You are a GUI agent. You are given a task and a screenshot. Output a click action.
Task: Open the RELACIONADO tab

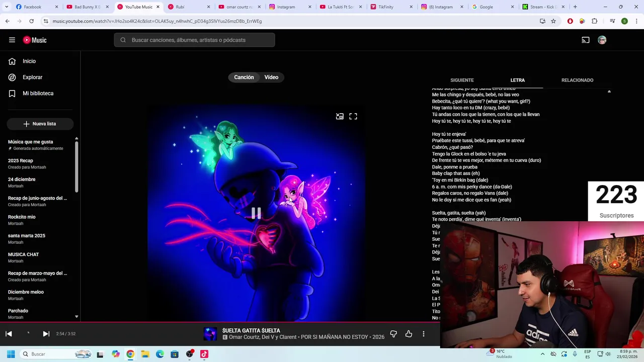pos(577,80)
